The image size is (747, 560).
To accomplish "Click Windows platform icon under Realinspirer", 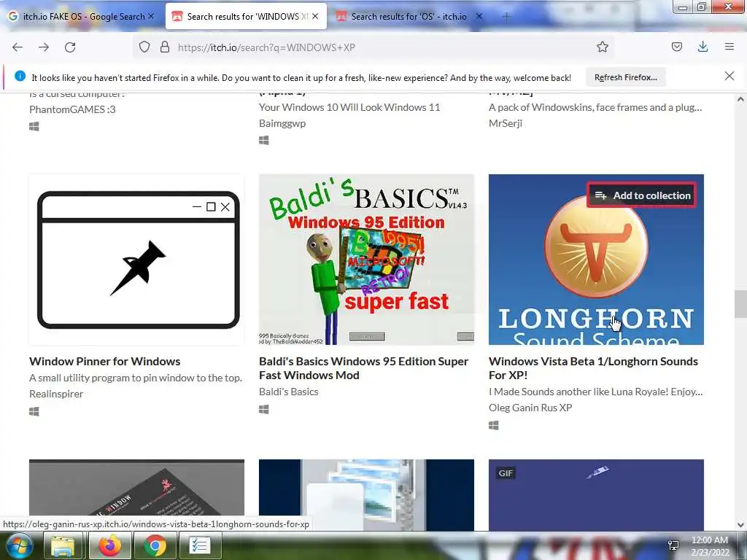I will coord(34,411).
